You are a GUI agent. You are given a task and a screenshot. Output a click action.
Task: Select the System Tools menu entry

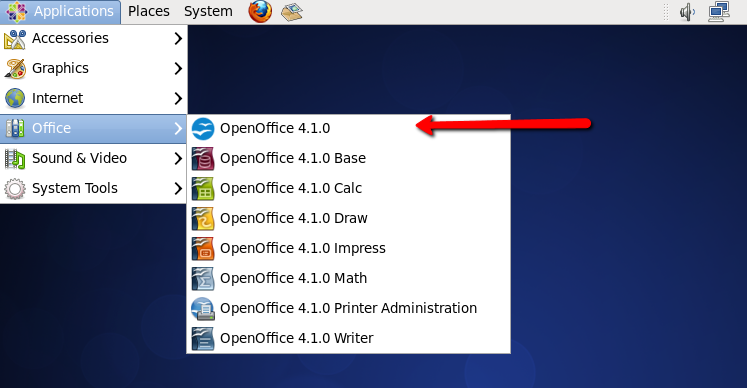click(x=93, y=189)
